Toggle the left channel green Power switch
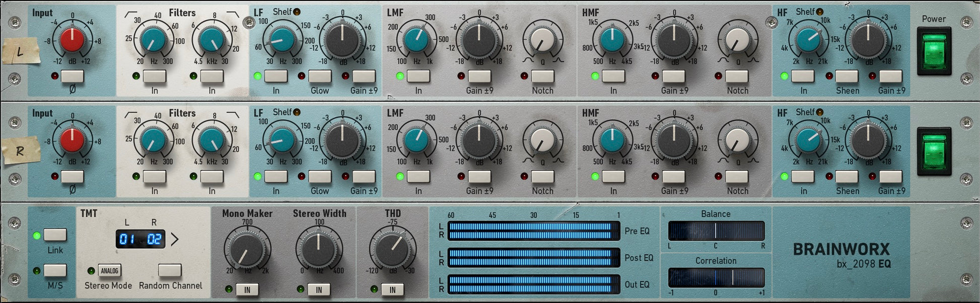Image resolution: width=980 pixels, height=303 pixels. coord(934,51)
